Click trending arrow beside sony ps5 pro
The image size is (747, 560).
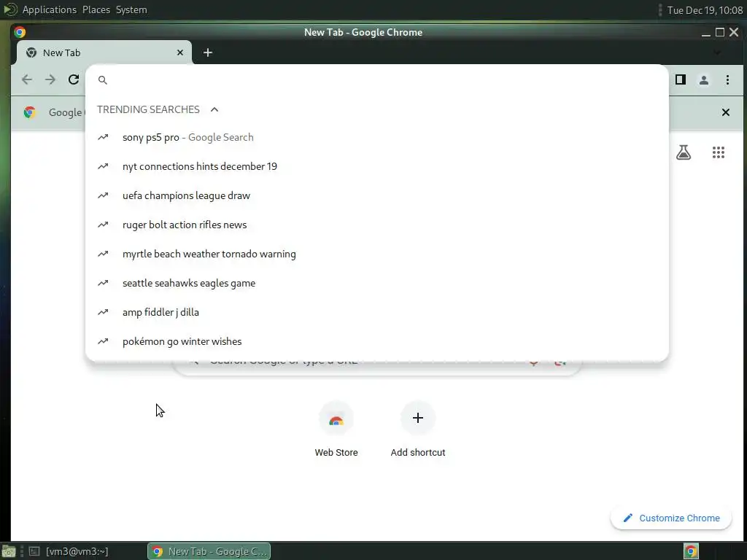click(x=103, y=137)
